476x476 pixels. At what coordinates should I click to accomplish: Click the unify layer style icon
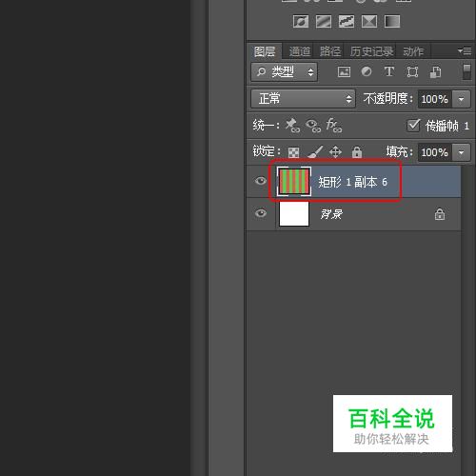pos(334,125)
